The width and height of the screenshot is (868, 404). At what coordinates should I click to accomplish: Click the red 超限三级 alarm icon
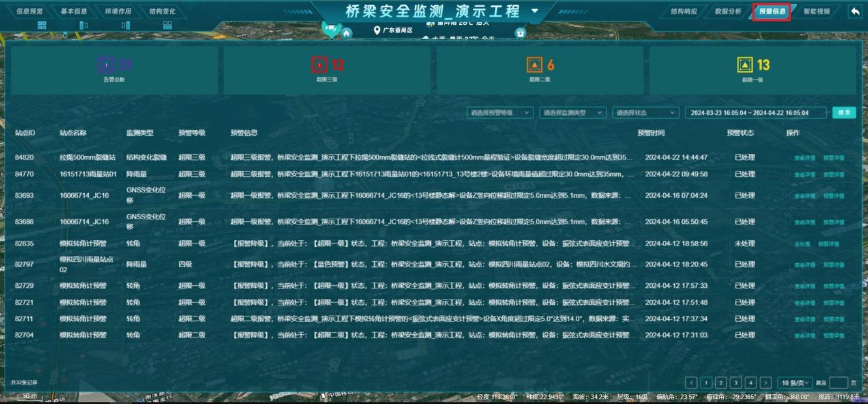[x=318, y=65]
